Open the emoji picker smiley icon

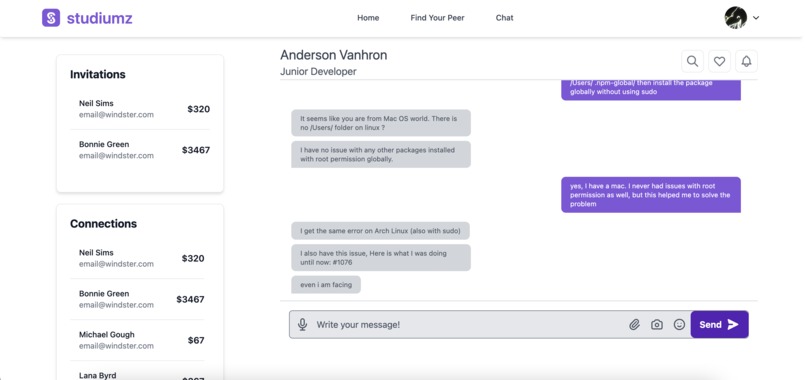[x=680, y=324]
